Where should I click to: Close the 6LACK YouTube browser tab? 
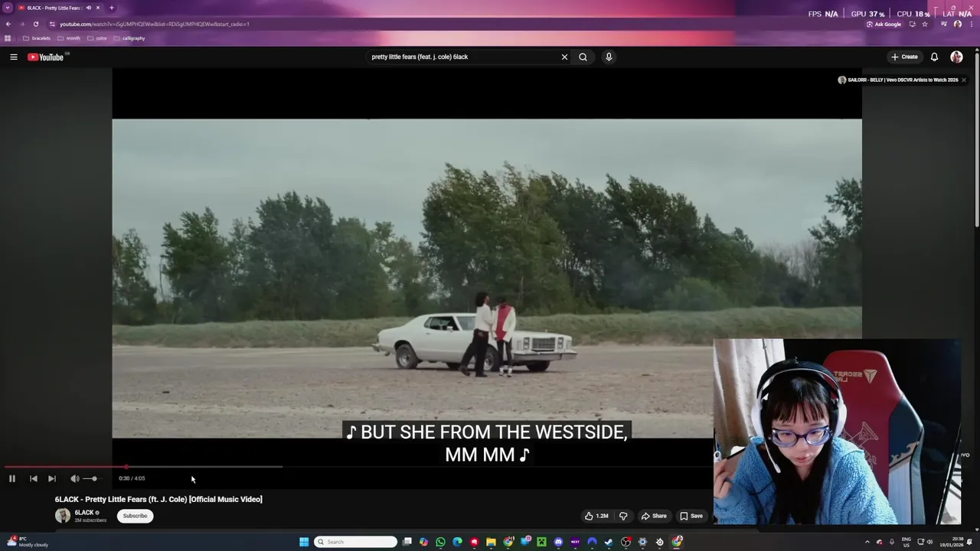click(98, 8)
